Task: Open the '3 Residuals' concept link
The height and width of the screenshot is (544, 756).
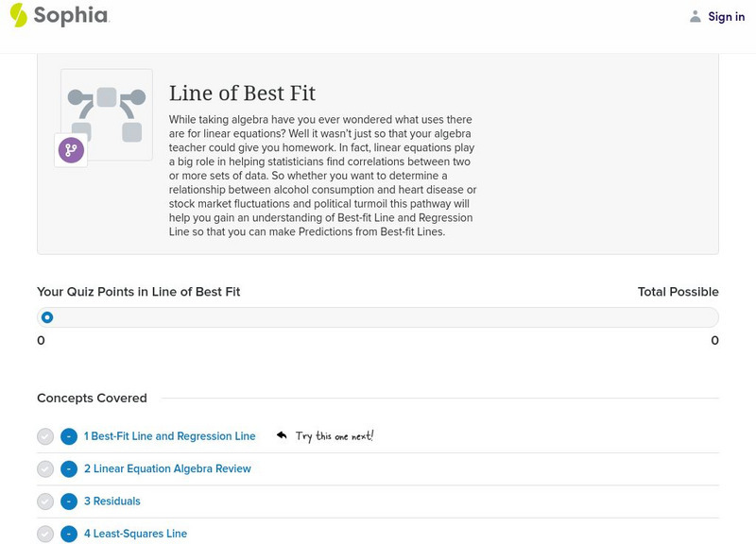Action: (112, 501)
